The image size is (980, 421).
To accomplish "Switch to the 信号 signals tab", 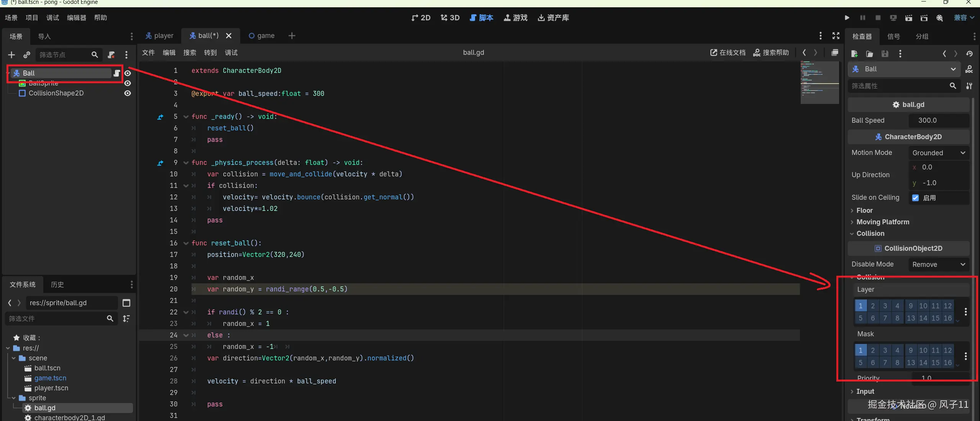I will 893,36.
